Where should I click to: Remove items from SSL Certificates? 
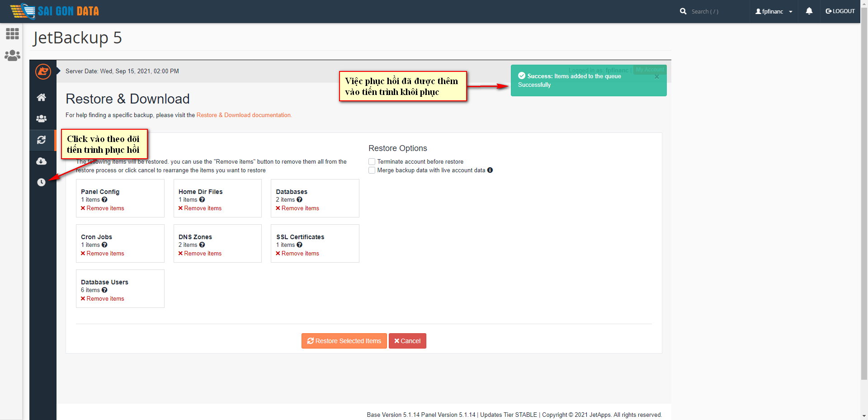[297, 253]
